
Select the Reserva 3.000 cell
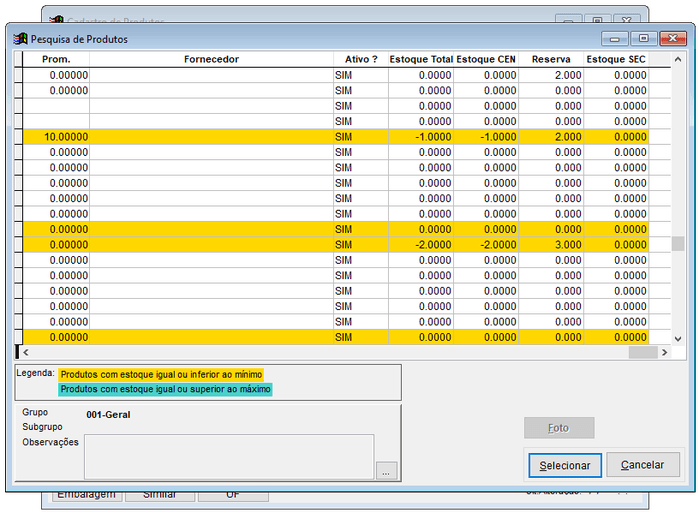[x=551, y=245]
